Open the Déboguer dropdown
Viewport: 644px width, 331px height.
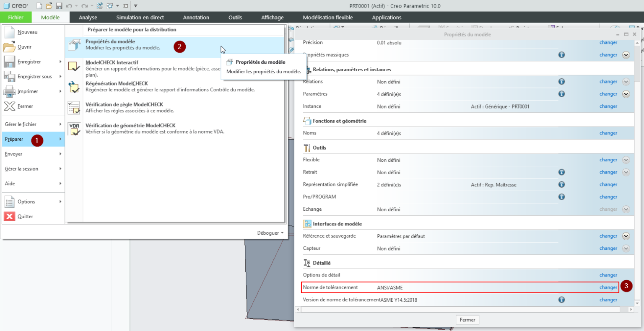pyautogui.click(x=270, y=233)
